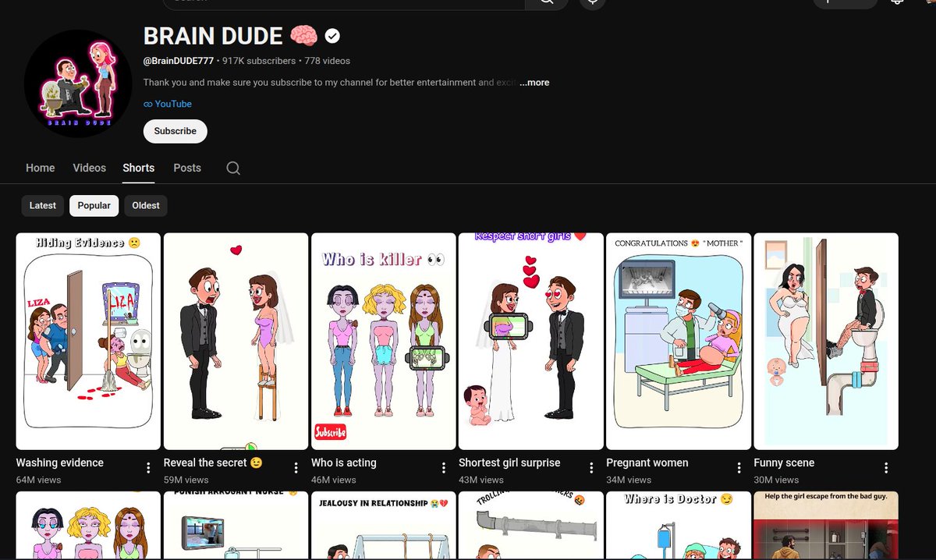936x560 pixels.
Task: Play the Help the girl escape thumbnail
Action: pyautogui.click(x=826, y=526)
